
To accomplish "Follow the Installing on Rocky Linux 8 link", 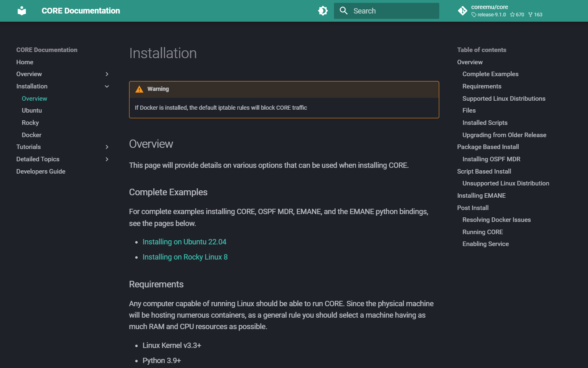I will tap(185, 257).
